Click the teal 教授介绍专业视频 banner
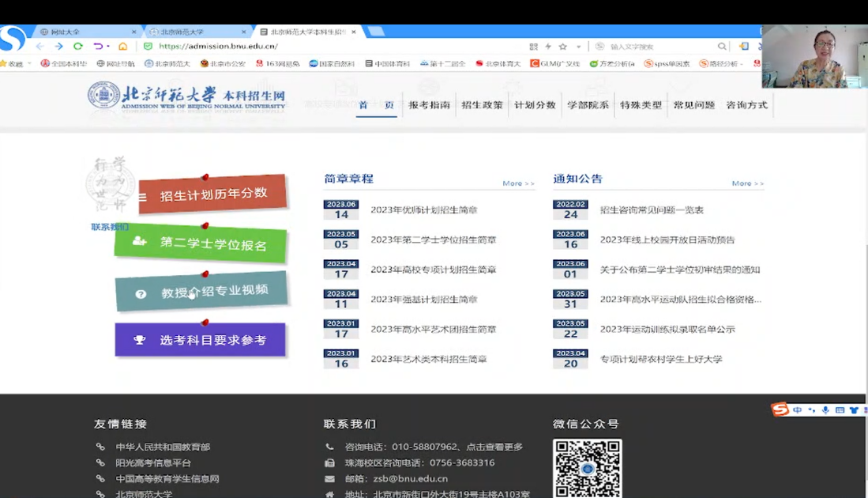868x498 pixels. point(201,291)
